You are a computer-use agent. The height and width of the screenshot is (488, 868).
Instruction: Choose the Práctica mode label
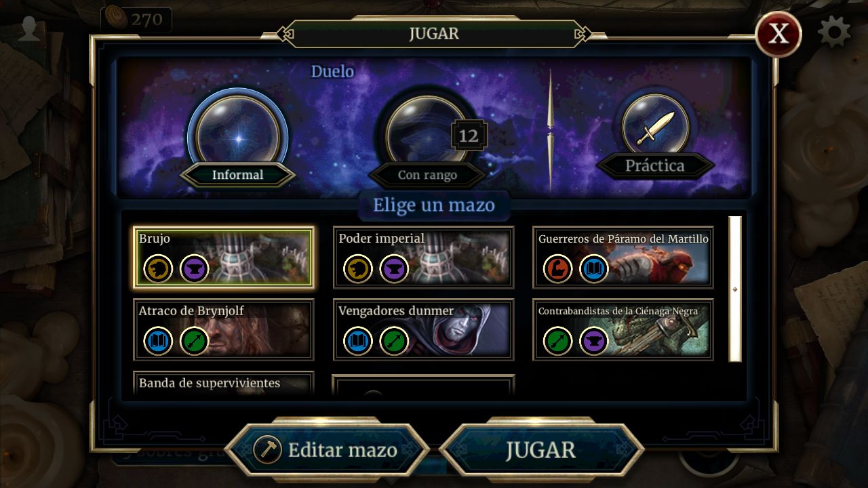pos(654,165)
